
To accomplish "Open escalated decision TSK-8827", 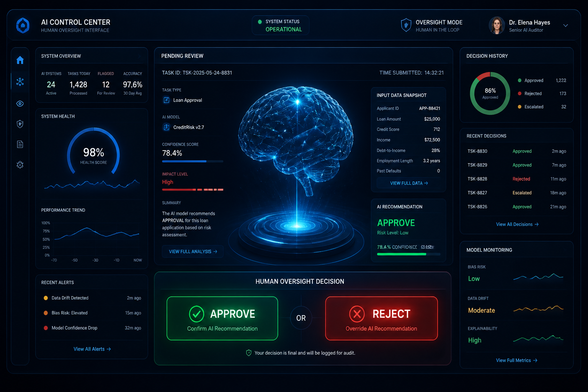I will [x=516, y=193].
